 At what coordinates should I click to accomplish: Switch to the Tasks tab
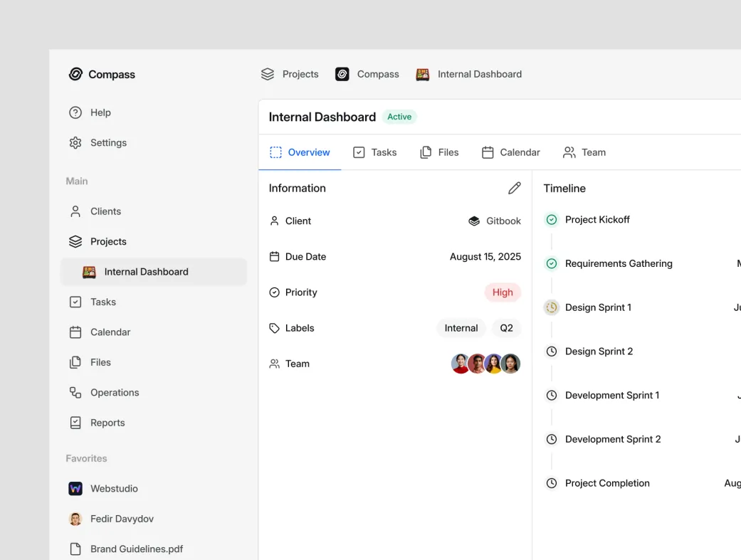coord(375,152)
